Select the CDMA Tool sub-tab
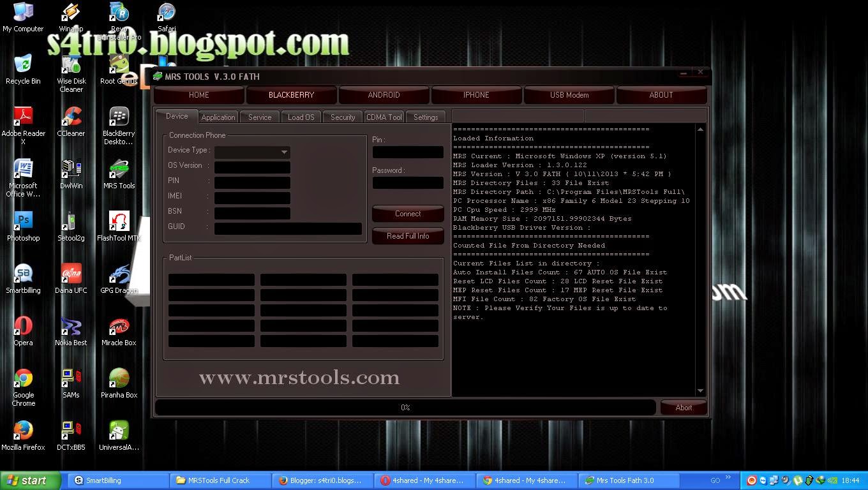Screen dimensions: 868x490 (384, 117)
